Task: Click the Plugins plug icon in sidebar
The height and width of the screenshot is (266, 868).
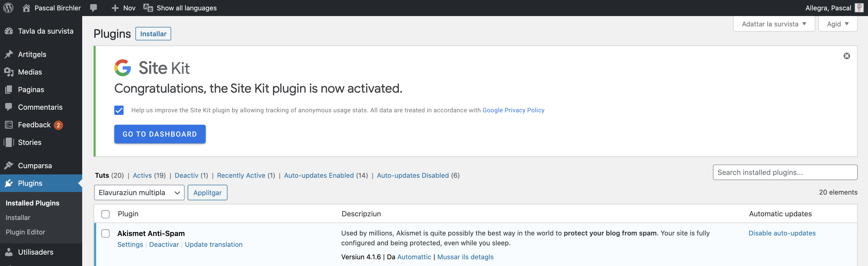Action: pyautogui.click(x=9, y=183)
